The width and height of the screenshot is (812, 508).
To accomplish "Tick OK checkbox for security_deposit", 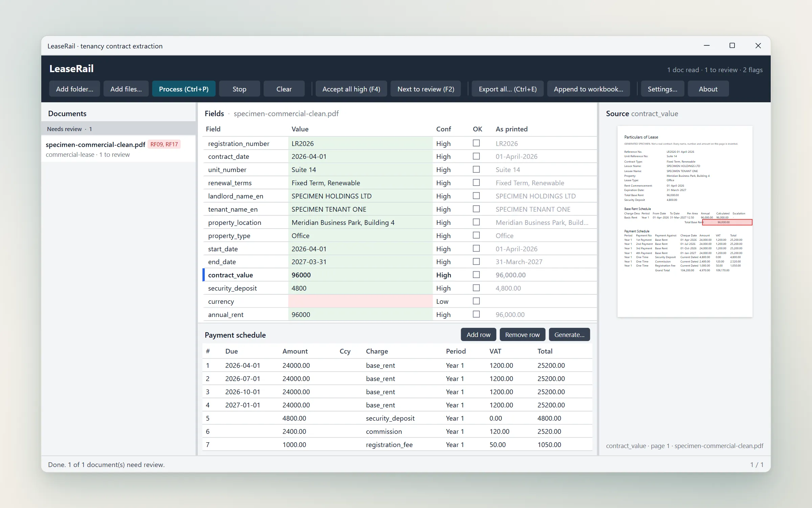I will (476, 288).
